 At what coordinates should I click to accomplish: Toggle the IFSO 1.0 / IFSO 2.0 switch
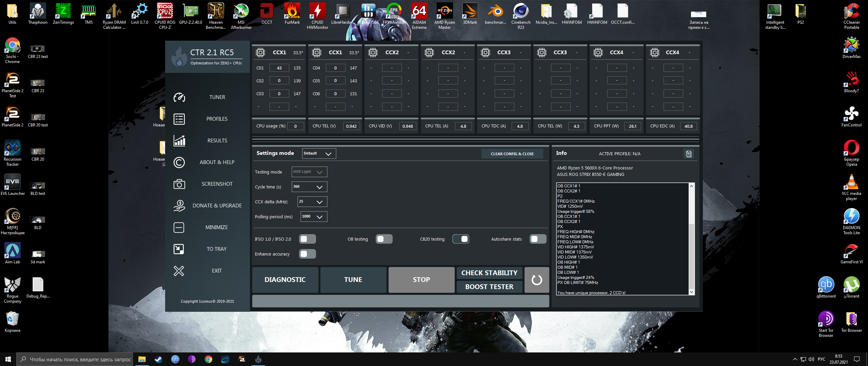(307, 239)
